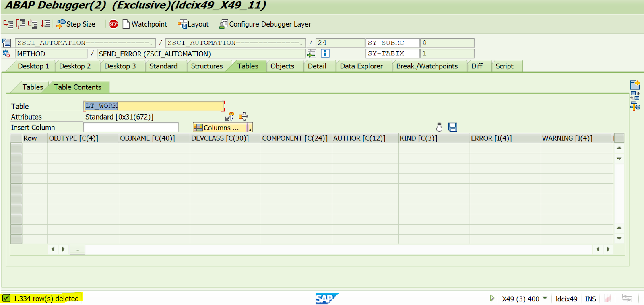Click the save (floppy disk) icon above the table
This screenshot has width=644, height=305.
click(x=453, y=127)
